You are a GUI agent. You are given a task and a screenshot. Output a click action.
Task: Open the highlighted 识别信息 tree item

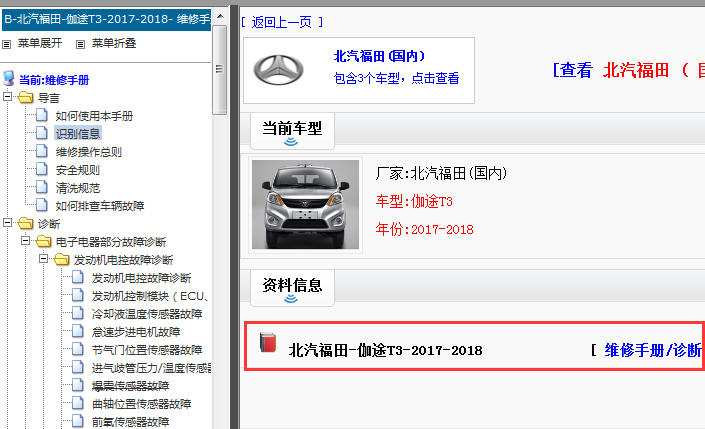(78, 134)
